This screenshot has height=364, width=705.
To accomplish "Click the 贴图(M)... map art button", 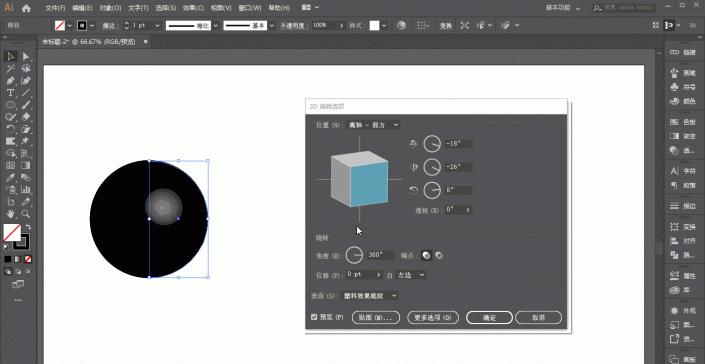I will point(376,317).
